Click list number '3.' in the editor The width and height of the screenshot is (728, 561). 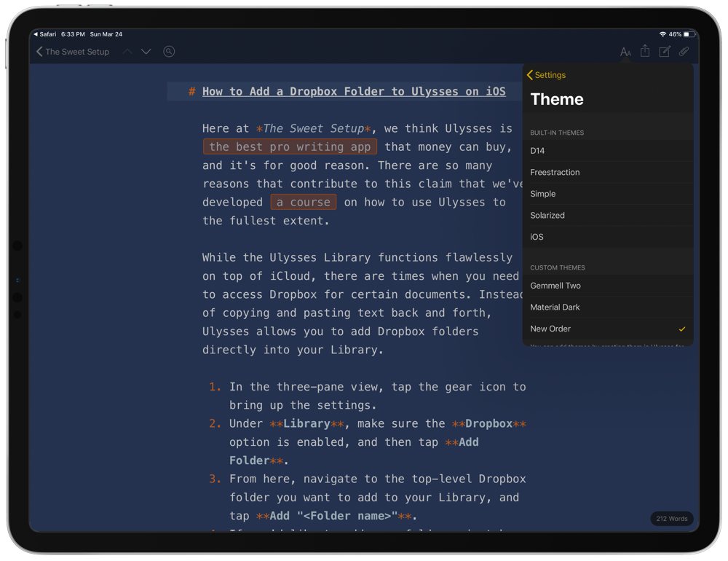215,479
